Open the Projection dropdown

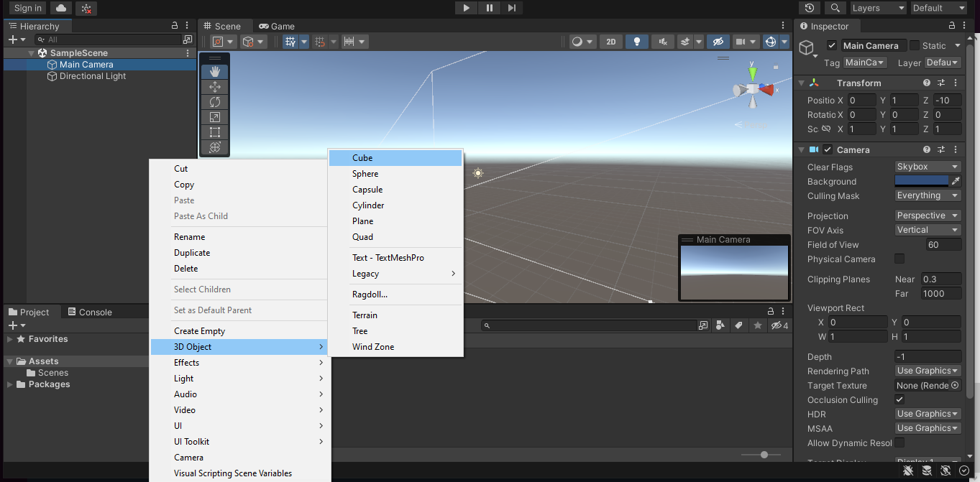(x=928, y=215)
